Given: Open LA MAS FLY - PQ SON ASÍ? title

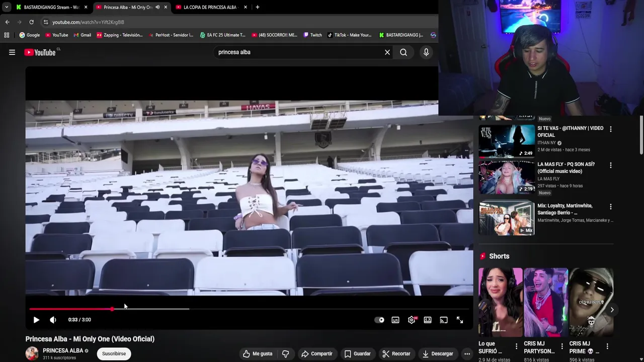Looking at the screenshot, I should point(566,168).
